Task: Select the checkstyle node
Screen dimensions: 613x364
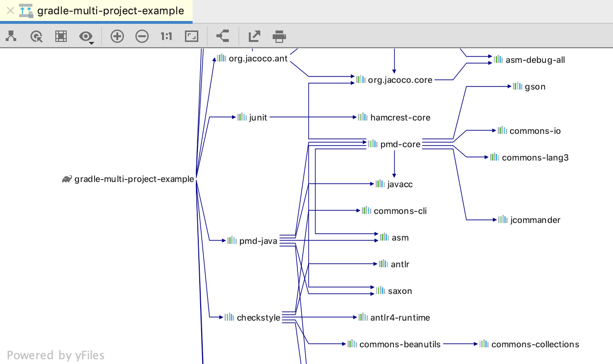Action: [258, 317]
